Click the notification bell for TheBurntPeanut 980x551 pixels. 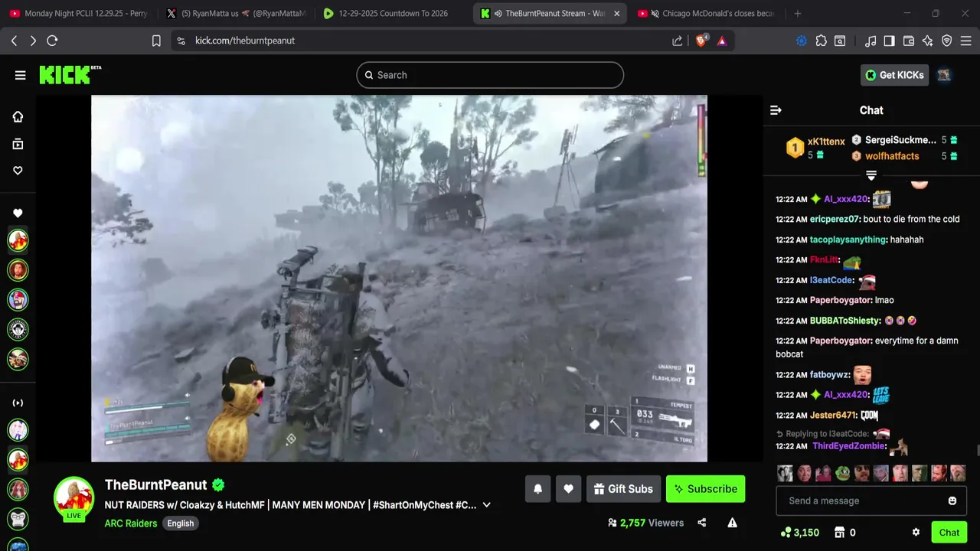[x=537, y=489]
